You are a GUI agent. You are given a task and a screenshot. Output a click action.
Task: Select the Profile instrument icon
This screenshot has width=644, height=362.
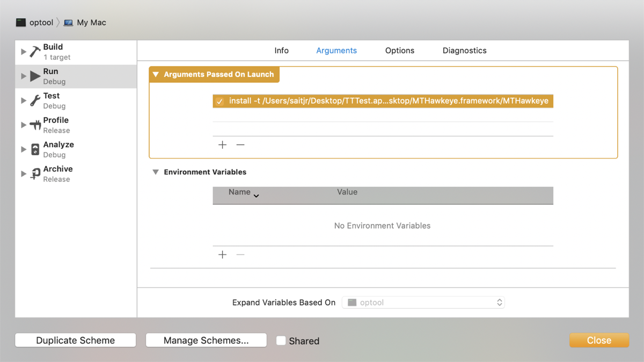click(35, 125)
